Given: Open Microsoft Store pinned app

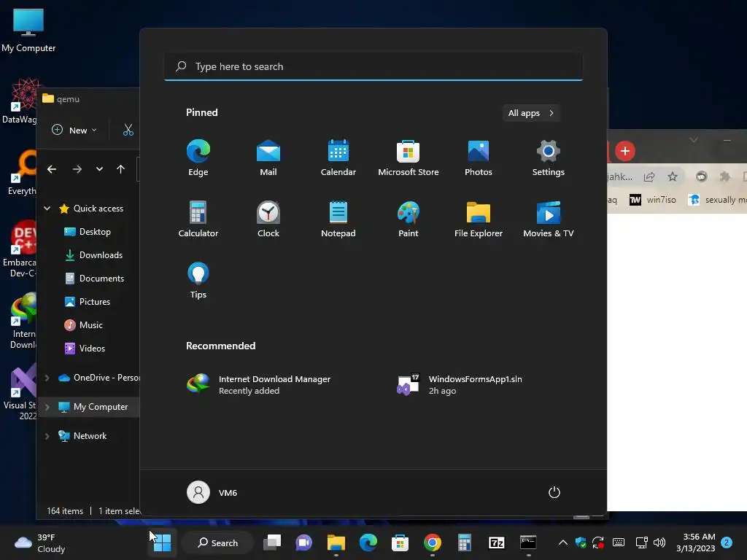Looking at the screenshot, I should (409, 157).
